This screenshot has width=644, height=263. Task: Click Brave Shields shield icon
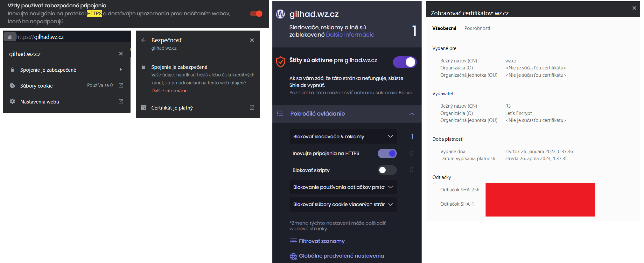(280, 62)
